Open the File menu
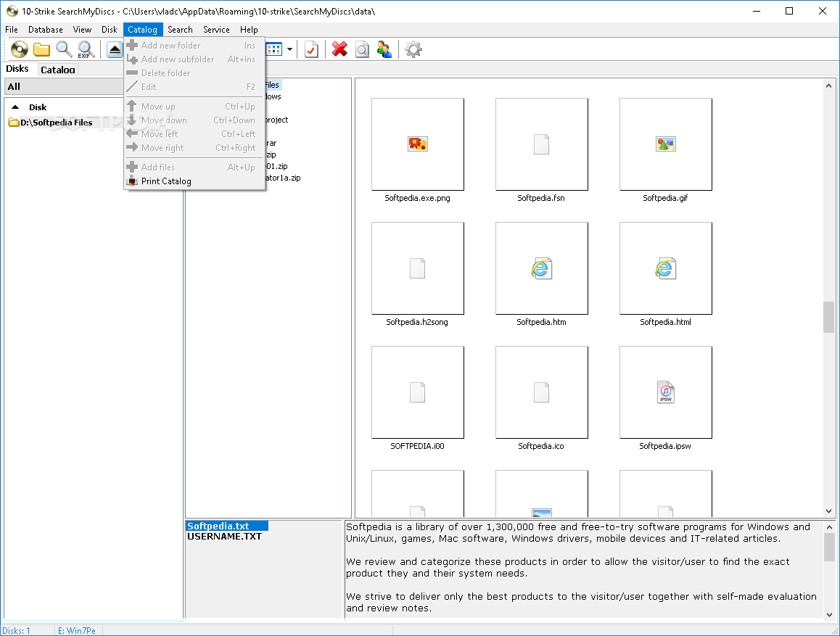Image resolution: width=840 pixels, height=636 pixels. point(12,30)
